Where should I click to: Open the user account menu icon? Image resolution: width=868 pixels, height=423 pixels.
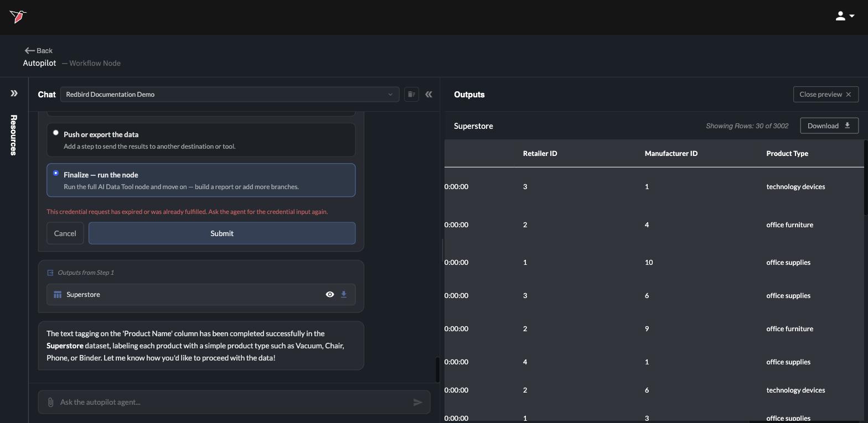coord(845,16)
